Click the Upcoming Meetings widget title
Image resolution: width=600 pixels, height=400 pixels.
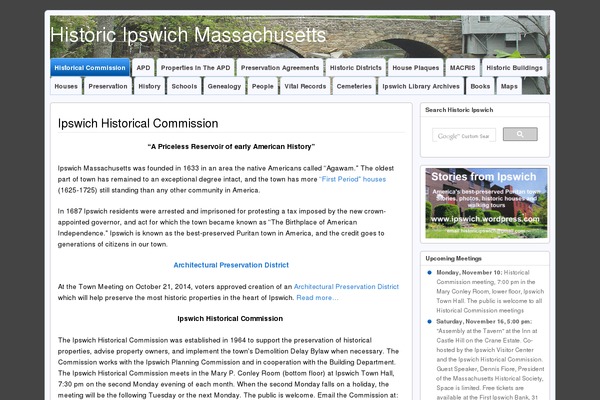[453, 258]
